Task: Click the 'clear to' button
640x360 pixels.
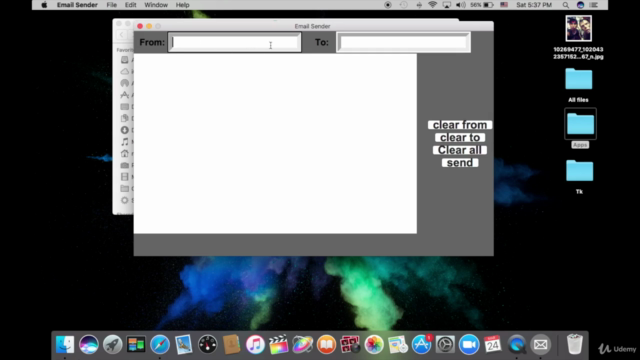Action: (460, 138)
